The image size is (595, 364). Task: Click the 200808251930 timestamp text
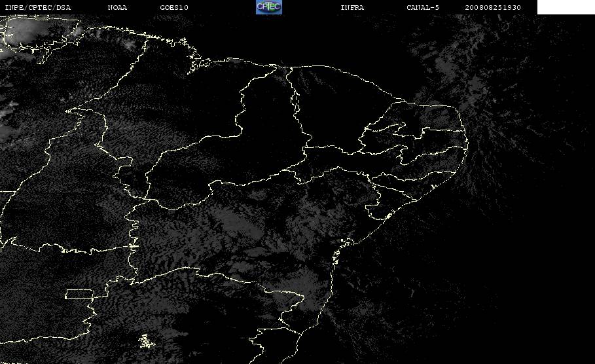pyautogui.click(x=493, y=7)
